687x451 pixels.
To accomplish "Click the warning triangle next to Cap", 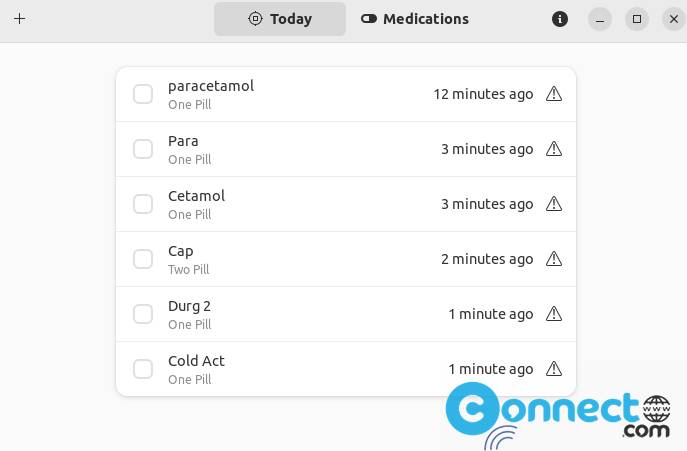I will 554,259.
